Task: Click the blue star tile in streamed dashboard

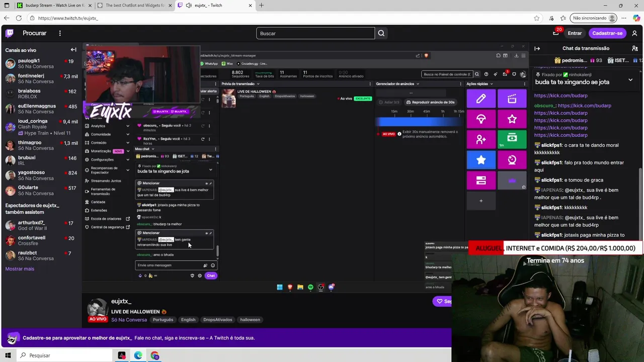Action: (481, 160)
